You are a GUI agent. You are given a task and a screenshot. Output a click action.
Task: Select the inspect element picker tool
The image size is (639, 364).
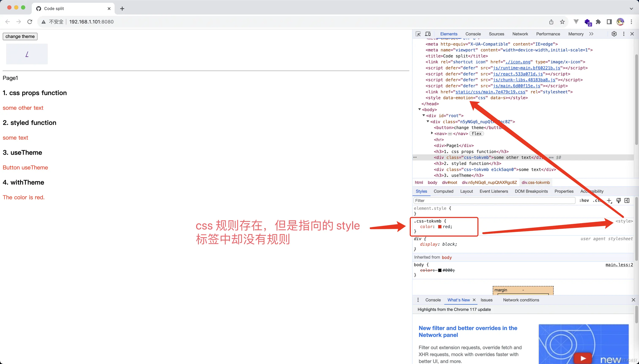point(418,34)
